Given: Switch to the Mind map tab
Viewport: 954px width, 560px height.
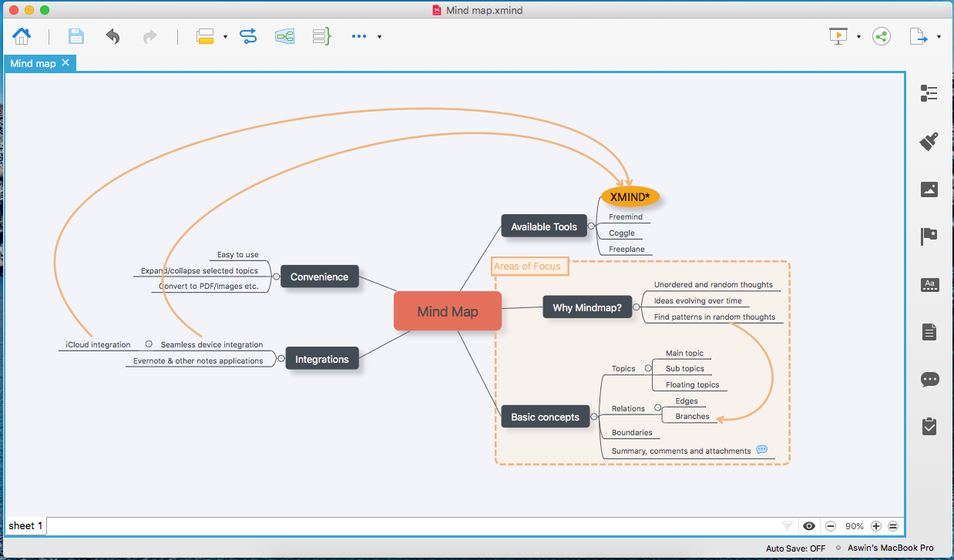Looking at the screenshot, I should click(33, 63).
